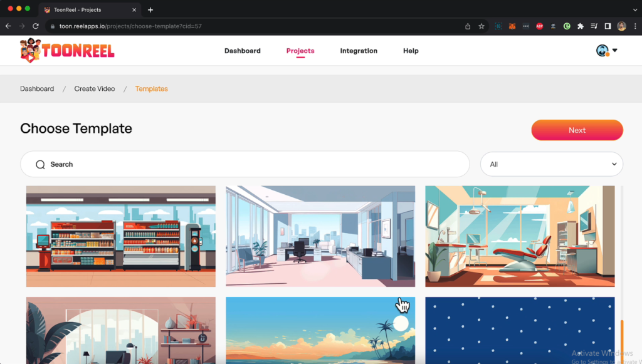The image size is (642, 364).
Task: Click the Next button
Action: 577,130
